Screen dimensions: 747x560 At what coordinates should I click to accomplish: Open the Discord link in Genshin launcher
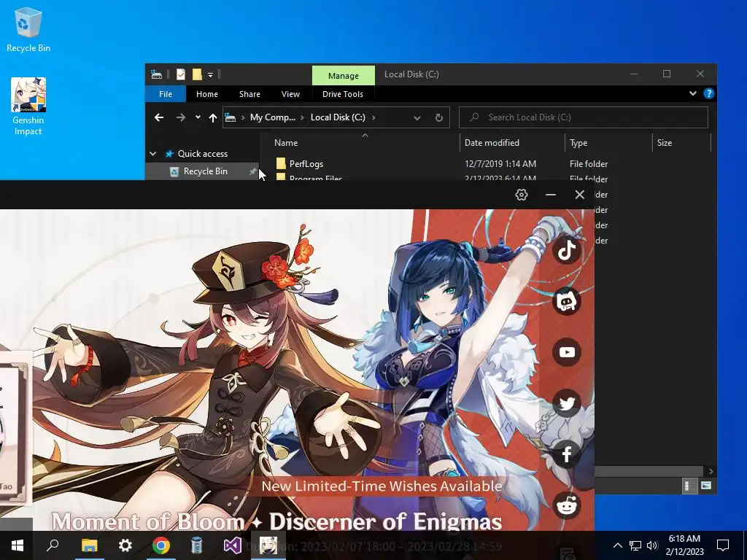pyautogui.click(x=566, y=301)
